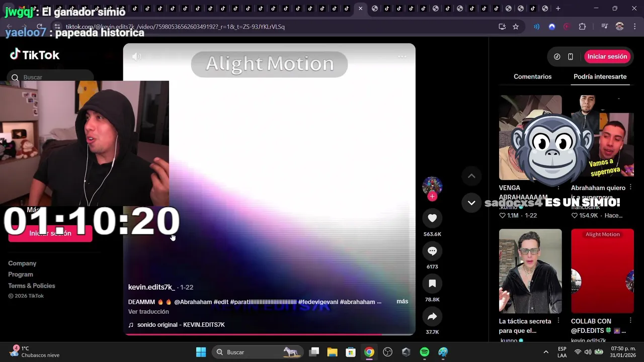
Task: Open Task View on taskbar
Action: coord(314,352)
